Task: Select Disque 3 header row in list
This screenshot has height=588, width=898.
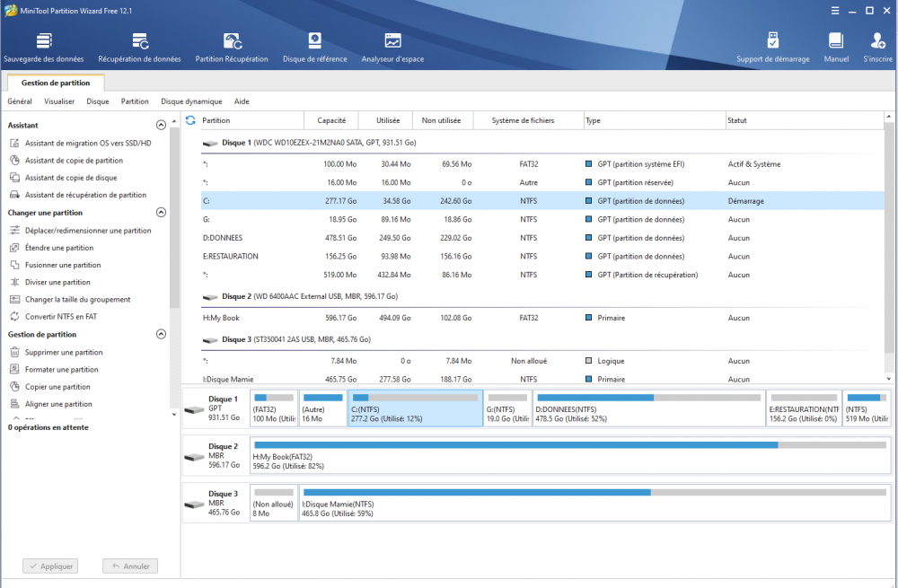Action: point(541,339)
